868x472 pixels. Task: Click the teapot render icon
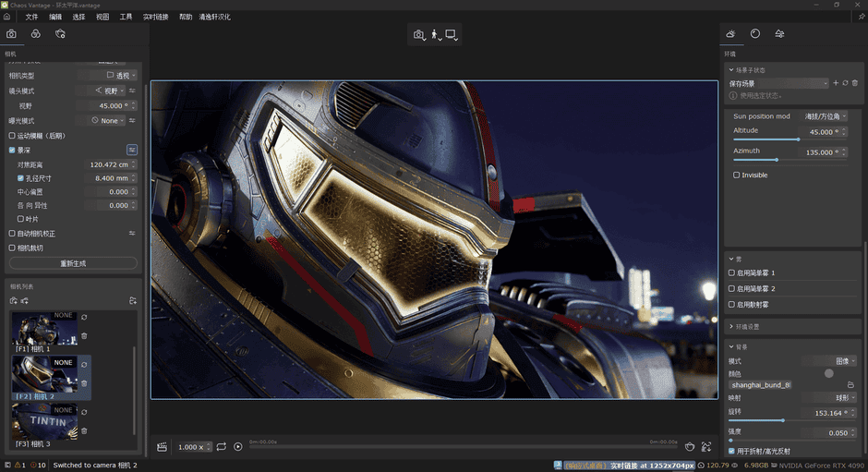(690, 446)
